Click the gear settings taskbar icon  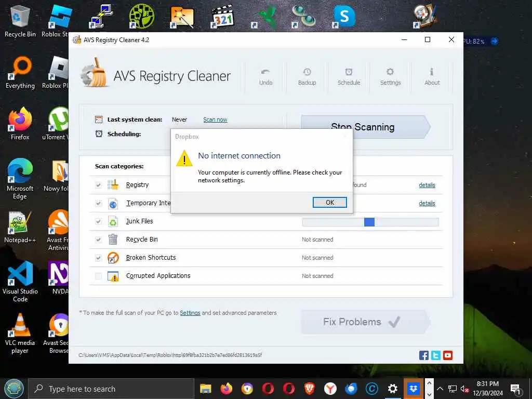(393, 389)
